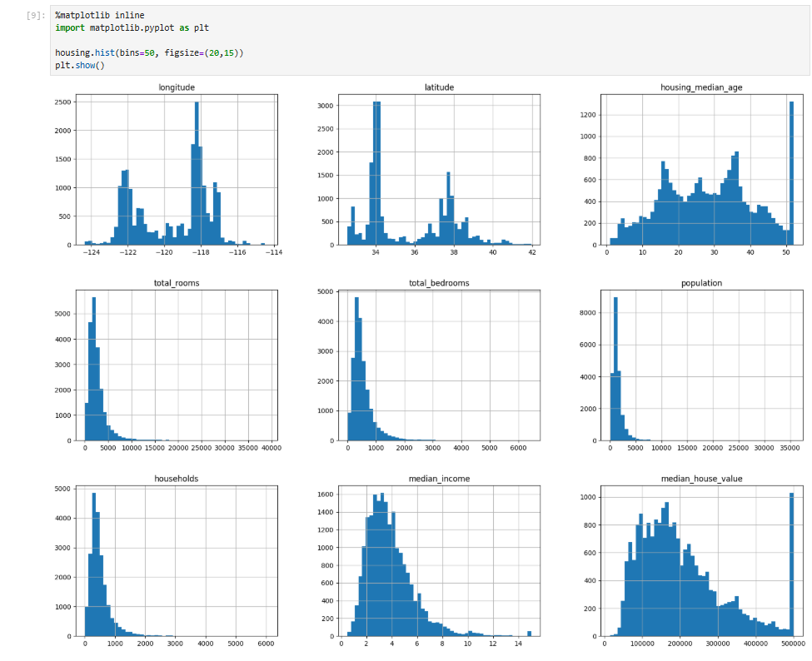Click the '%matplotlib inline' code line

click(x=100, y=16)
